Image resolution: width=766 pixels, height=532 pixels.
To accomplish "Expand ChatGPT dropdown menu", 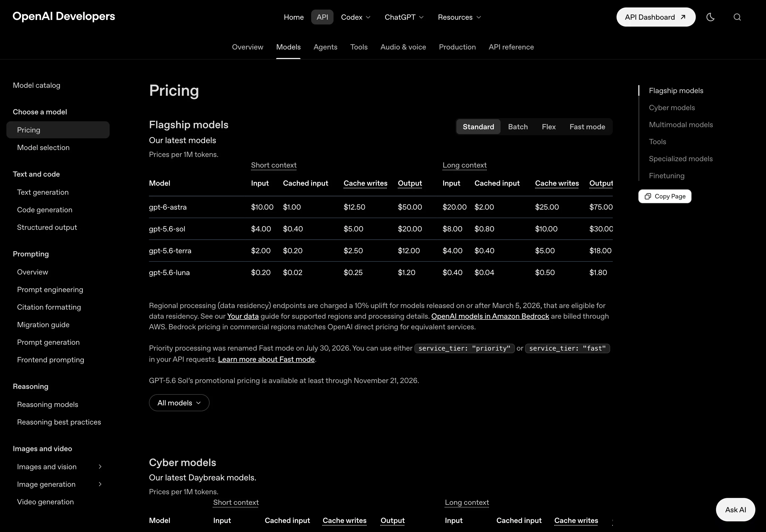I will pyautogui.click(x=404, y=17).
